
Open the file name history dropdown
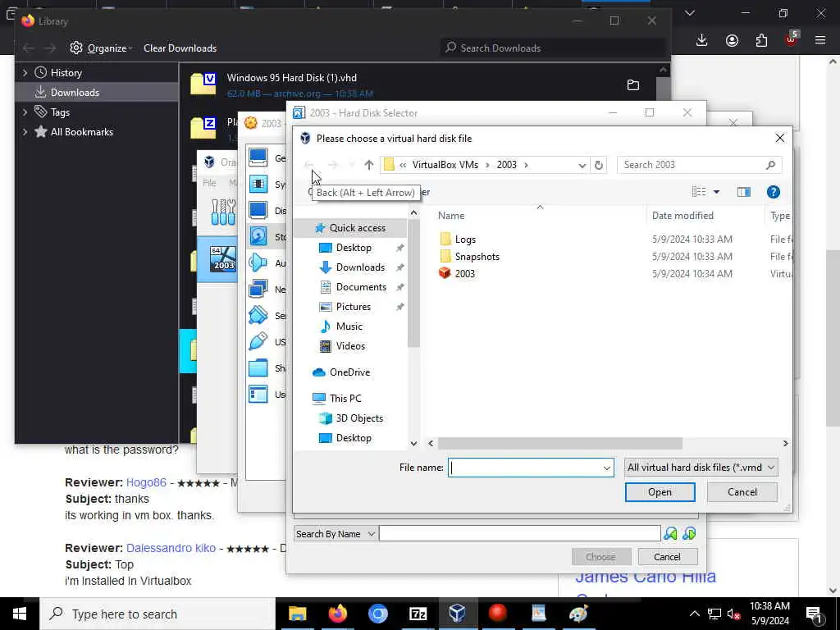pos(606,468)
